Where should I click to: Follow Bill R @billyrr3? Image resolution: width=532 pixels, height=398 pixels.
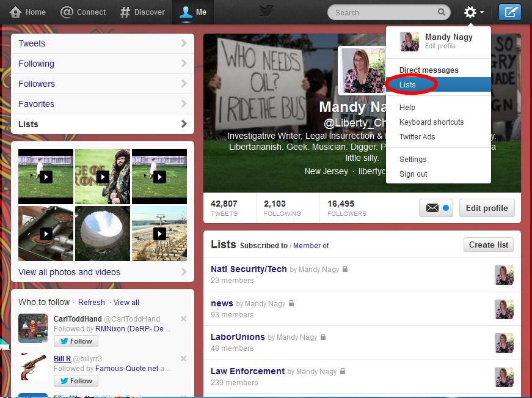point(76,381)
